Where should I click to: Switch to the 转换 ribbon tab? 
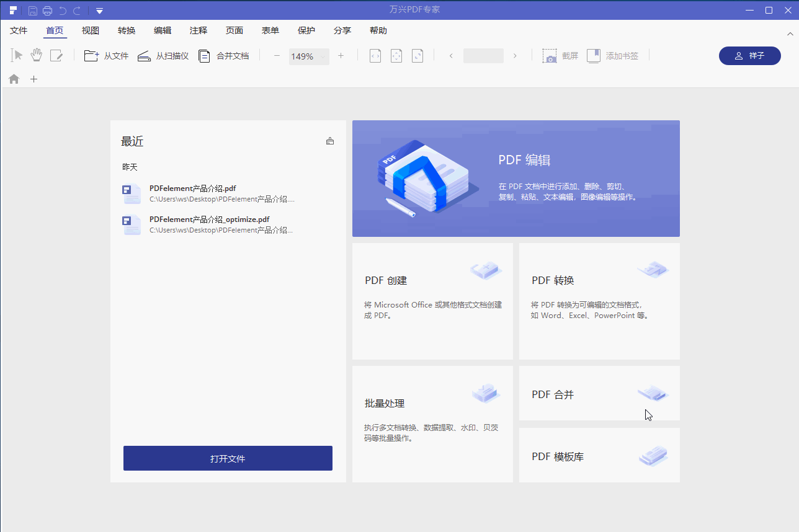[x=126, y=30]
